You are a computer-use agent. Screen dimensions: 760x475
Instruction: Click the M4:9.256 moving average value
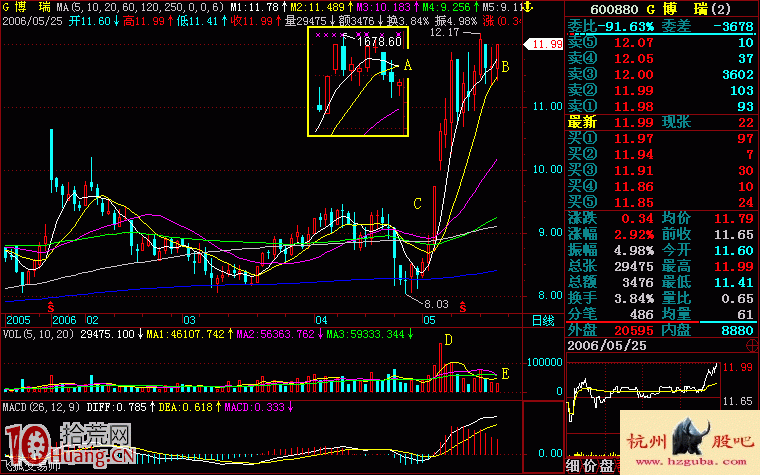click(446, 7)
